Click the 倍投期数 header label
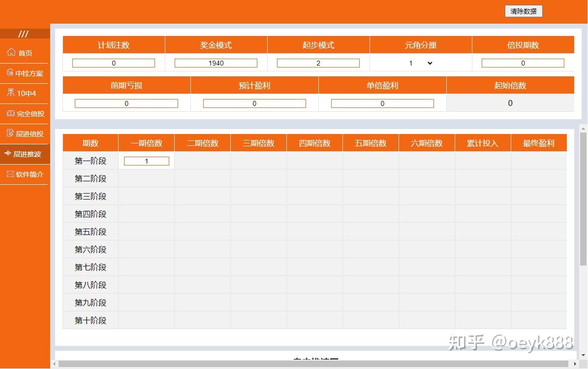This screenshot has width=588, height=369. tap(523, 45)
